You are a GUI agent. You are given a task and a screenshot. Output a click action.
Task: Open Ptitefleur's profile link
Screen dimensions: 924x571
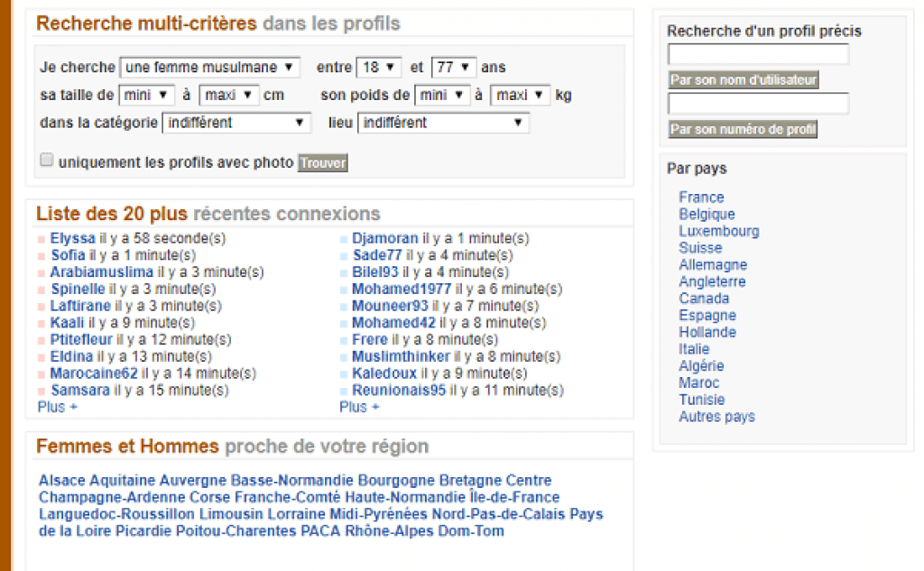[81, 340]
